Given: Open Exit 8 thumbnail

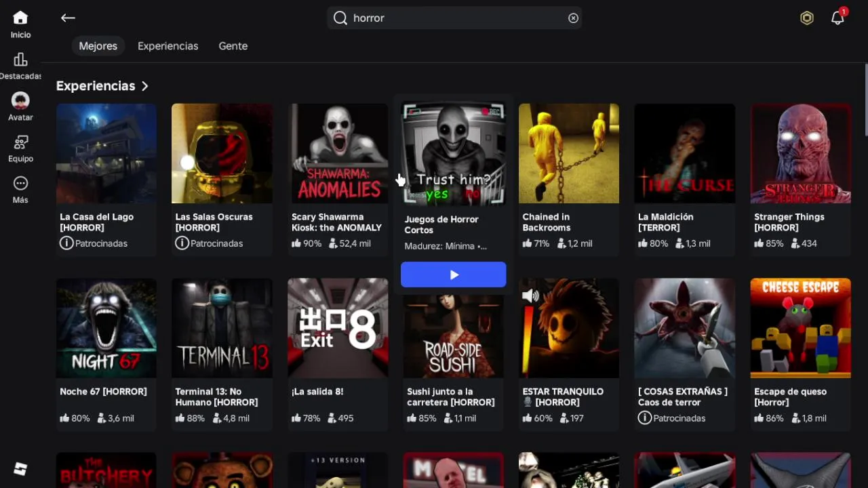Looking at the screenshot, I should 338,328.
